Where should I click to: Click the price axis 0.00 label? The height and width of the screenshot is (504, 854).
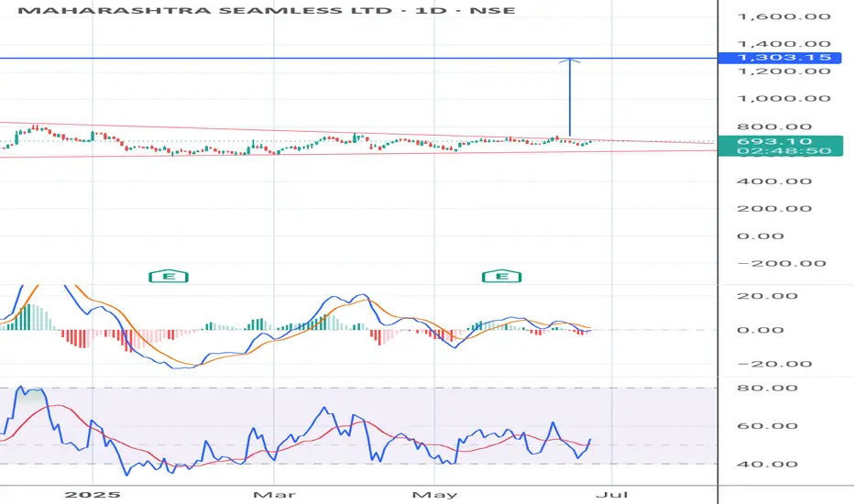760,236
